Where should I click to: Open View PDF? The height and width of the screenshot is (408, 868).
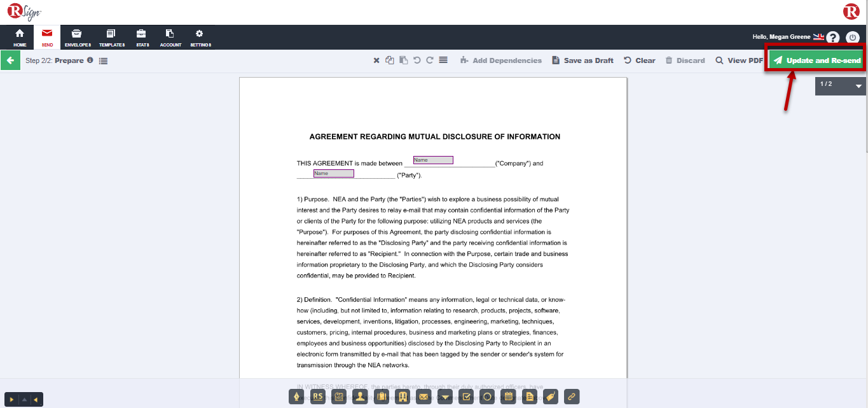click(739, 60)
